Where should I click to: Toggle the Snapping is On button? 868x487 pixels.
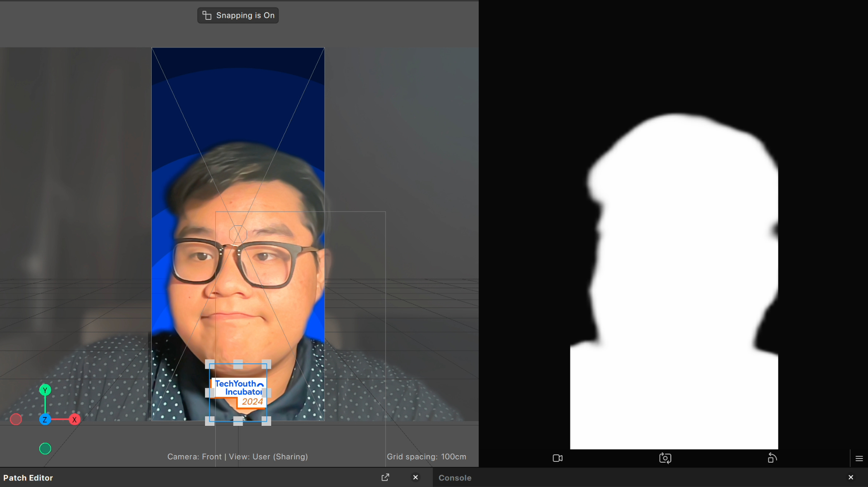coord(238,15)
